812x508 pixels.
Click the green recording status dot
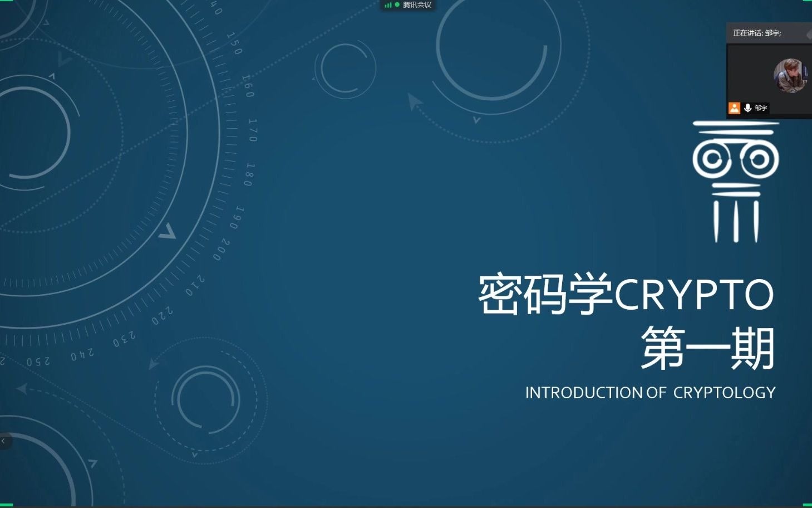click(397, 4)
